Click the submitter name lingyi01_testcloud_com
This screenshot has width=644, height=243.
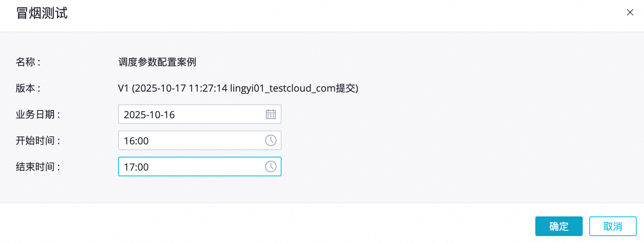[283, 88]
